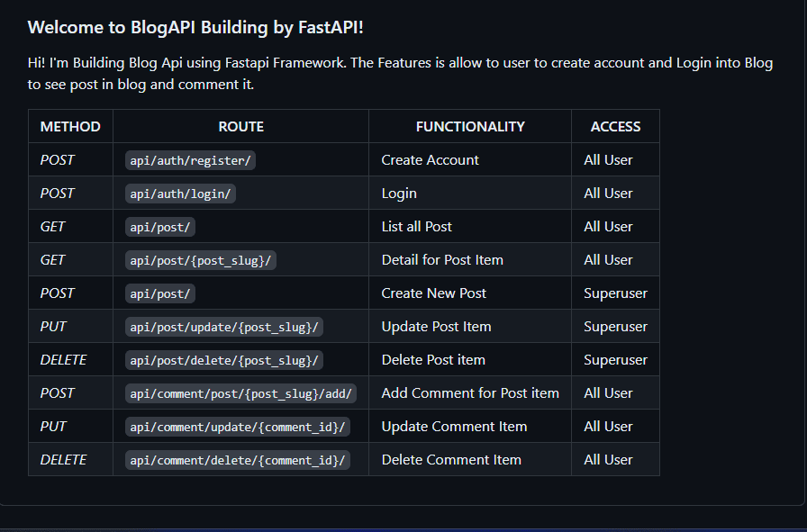The width and height of the screenshot is (807, 532).
Task: Click the FUNCTIONALITY column header
Action: coord(470,127)
